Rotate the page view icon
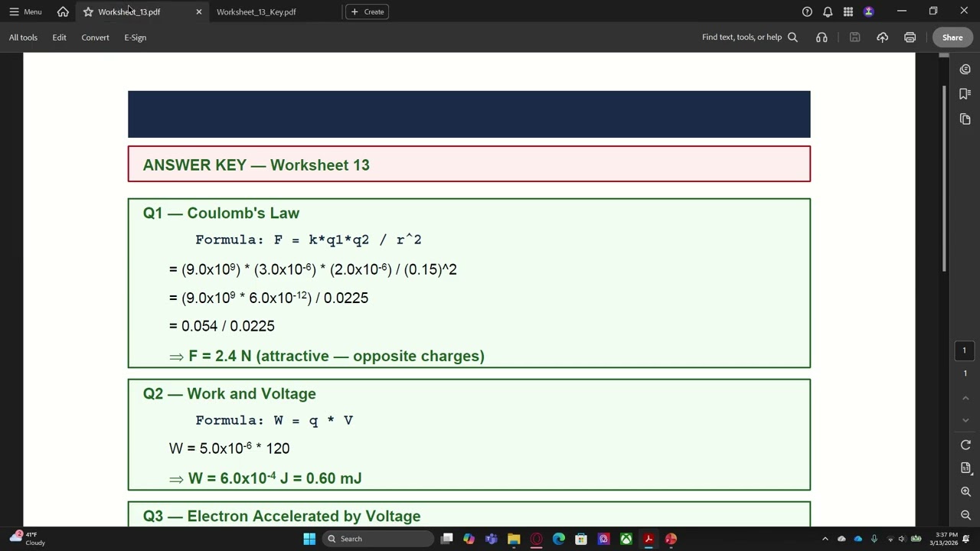 click(965, 445)
